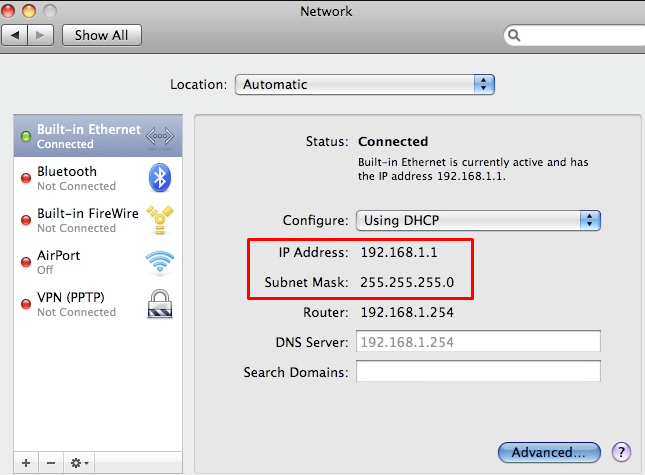The height and width of the screenshot is (475, 645).
Task: Remove selected service with minus button
Action: click(x=51, y=463)
